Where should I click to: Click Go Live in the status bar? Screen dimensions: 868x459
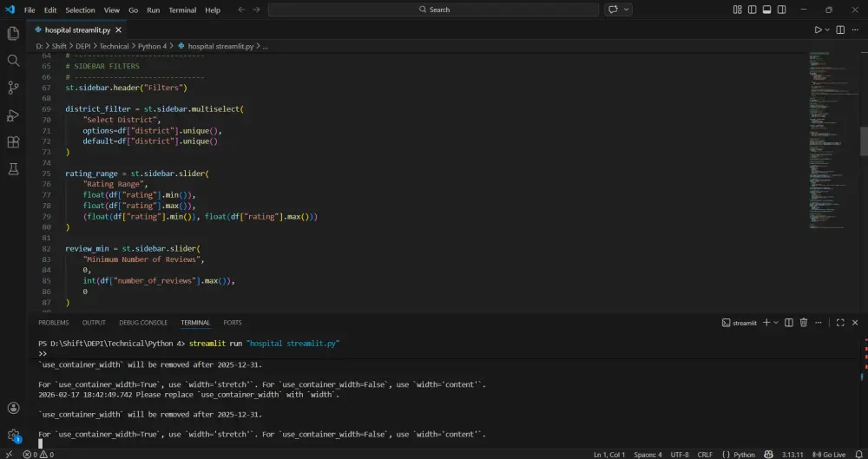(830, 454)
